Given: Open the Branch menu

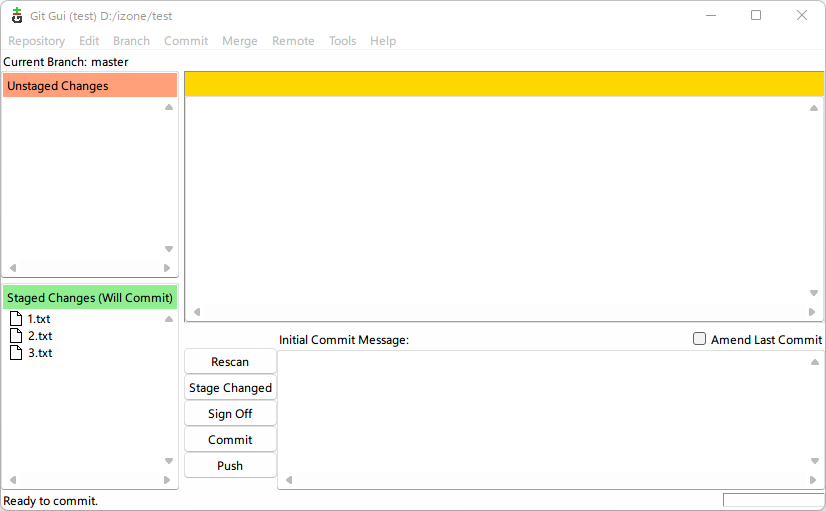Looking at the screenshot, I should point(131,41).
